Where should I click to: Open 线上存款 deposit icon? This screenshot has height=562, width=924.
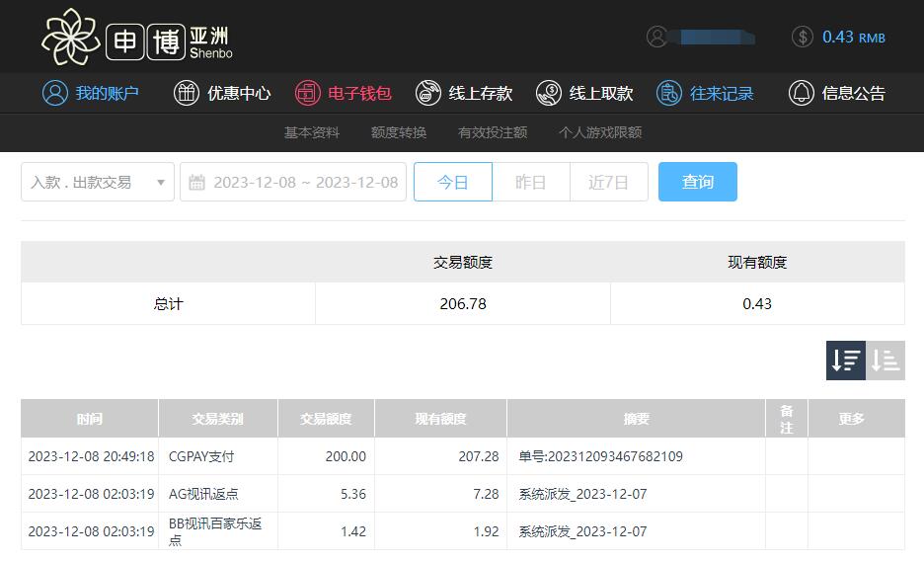point(428,93)
